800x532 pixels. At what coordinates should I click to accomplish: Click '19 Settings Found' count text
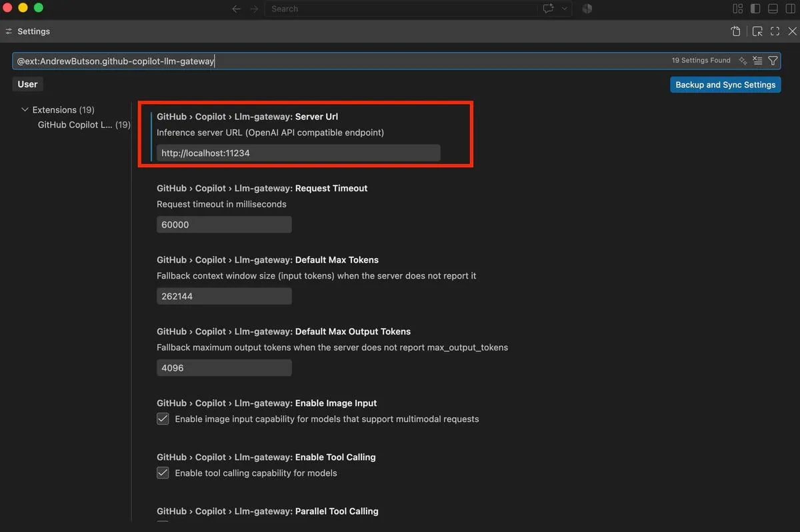(701, 60)
